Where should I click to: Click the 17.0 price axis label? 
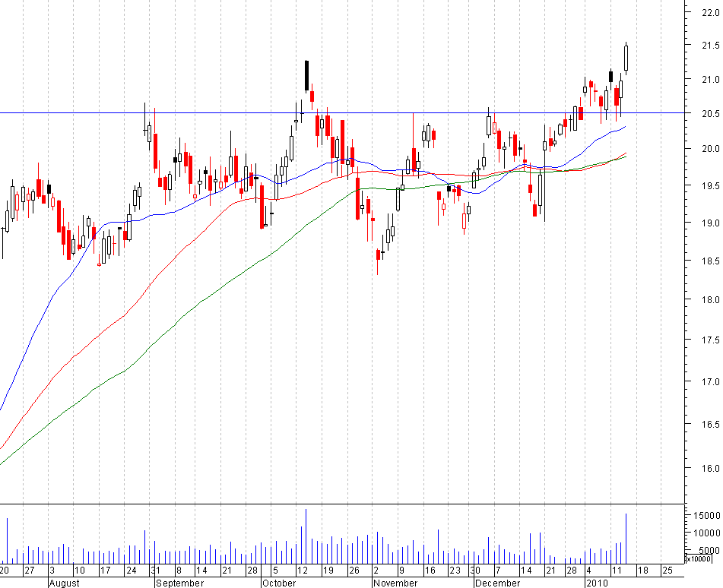click(711, 381)
